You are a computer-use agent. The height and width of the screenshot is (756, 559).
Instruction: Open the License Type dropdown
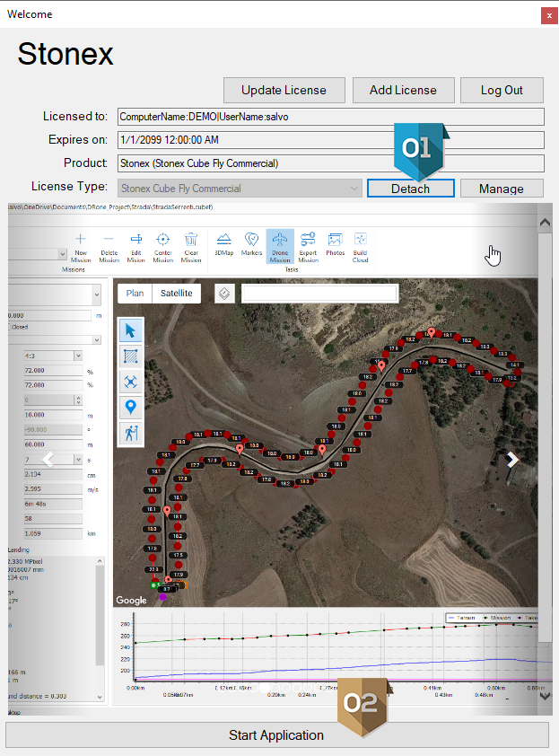point(240,188)
